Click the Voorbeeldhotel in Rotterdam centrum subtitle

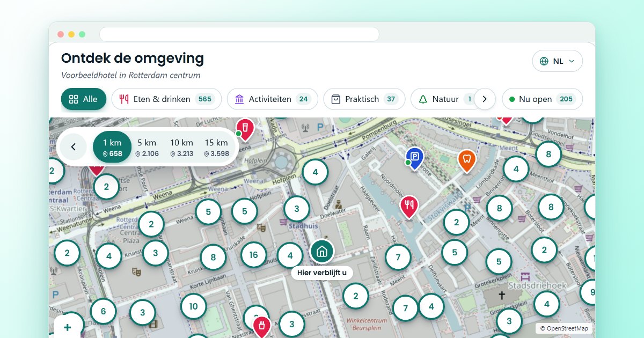[131, 75]
